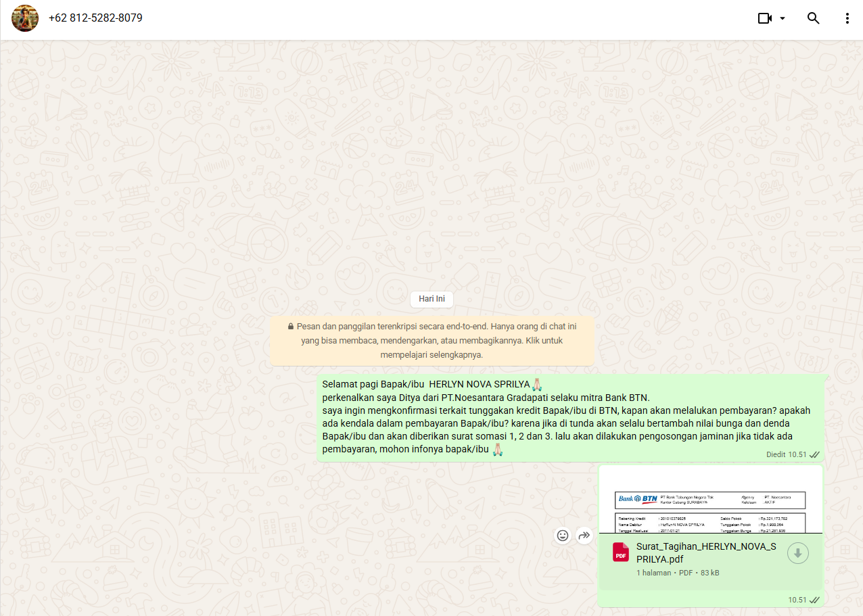Open the contact profile picture

(25, 18)
